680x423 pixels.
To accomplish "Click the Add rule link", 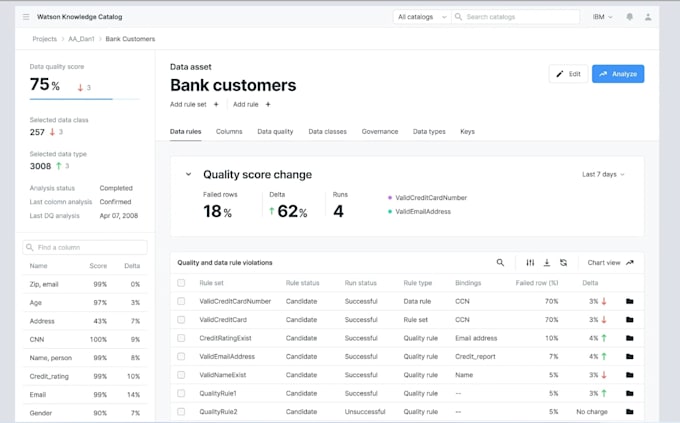I will tap(245, 104).
